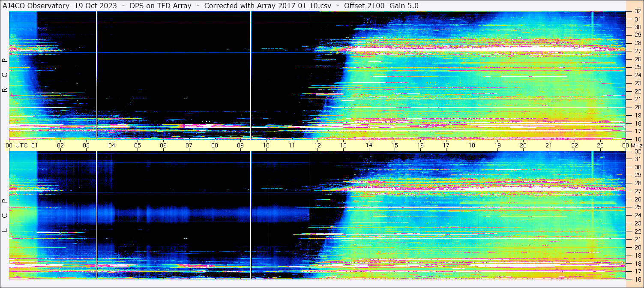Click the 24 MHz label on LCP frequency scale

(637, 215)
